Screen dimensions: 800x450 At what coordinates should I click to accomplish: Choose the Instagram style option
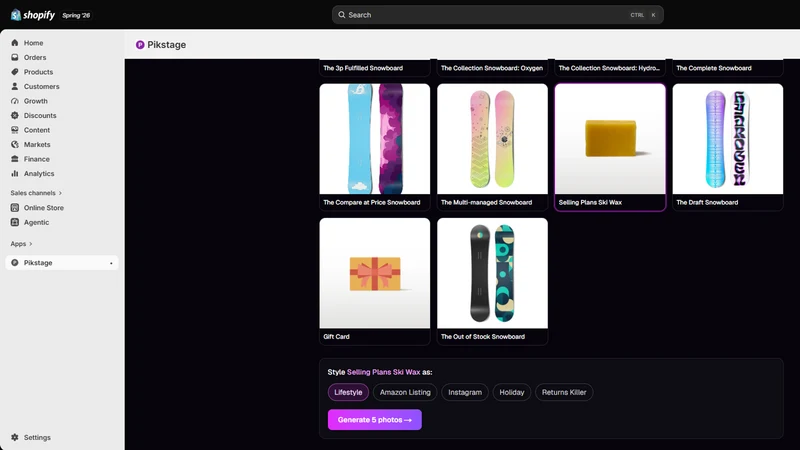[465, 392]
